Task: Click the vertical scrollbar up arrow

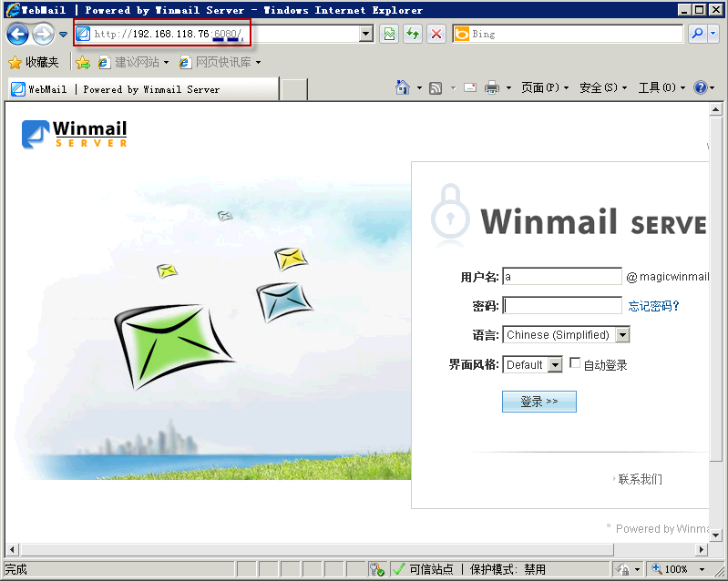Action: pos(715,110)
